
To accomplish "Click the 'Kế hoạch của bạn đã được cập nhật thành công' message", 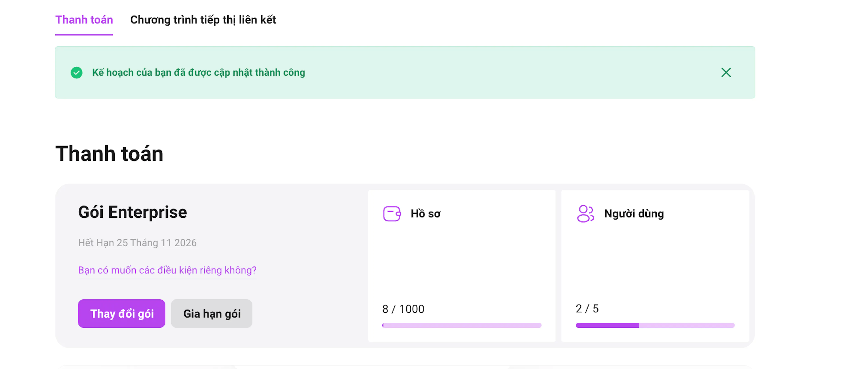I will [x=198, y=72].
